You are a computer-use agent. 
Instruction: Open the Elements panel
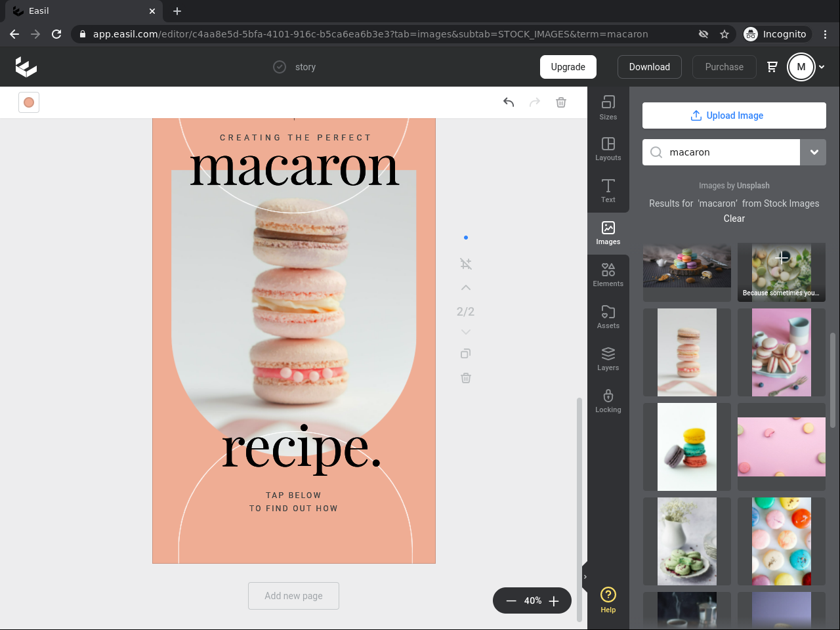coord(608,275)
